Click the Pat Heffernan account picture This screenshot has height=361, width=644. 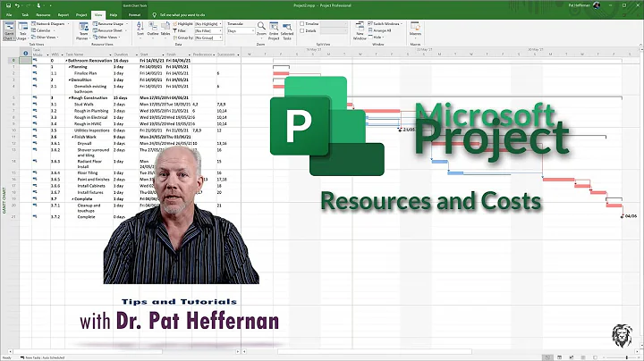point(597,5)
